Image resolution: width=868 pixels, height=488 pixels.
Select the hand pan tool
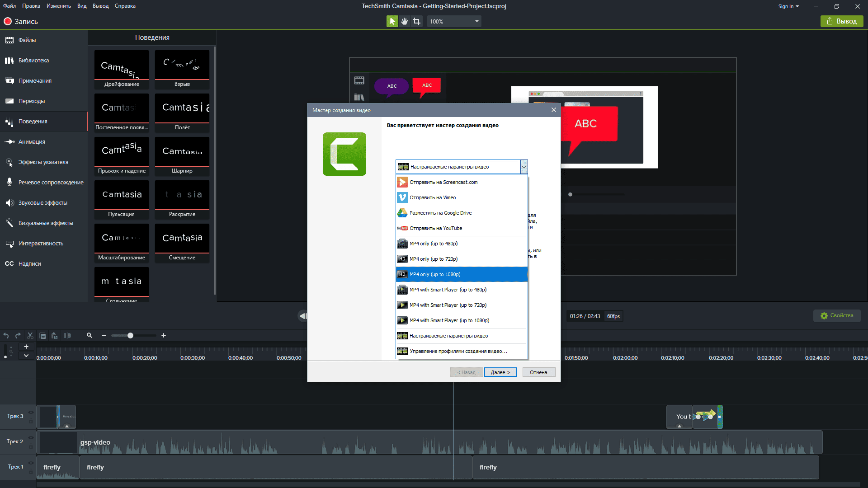pos(404,21)
